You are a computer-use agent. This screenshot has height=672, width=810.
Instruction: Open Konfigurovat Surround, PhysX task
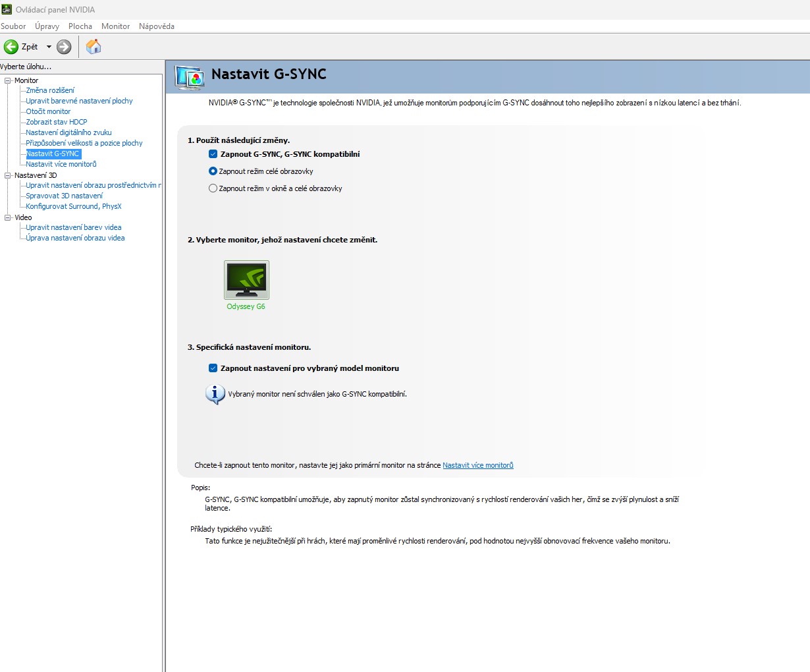74,206
